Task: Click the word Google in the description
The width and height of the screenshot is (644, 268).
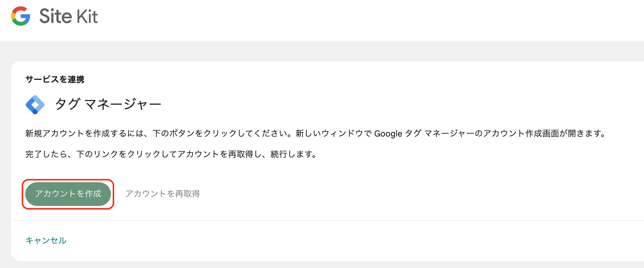Action: coord(388,134)
